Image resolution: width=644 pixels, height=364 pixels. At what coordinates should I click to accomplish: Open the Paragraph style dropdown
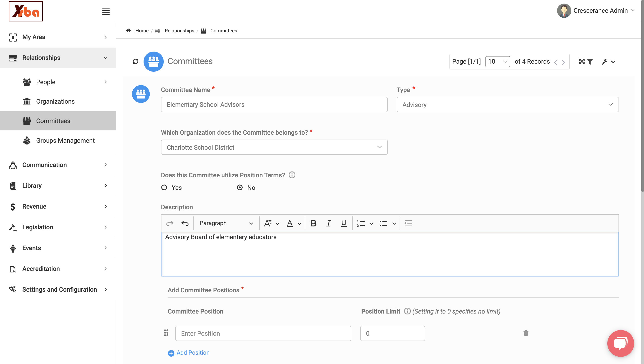point(226,223)
